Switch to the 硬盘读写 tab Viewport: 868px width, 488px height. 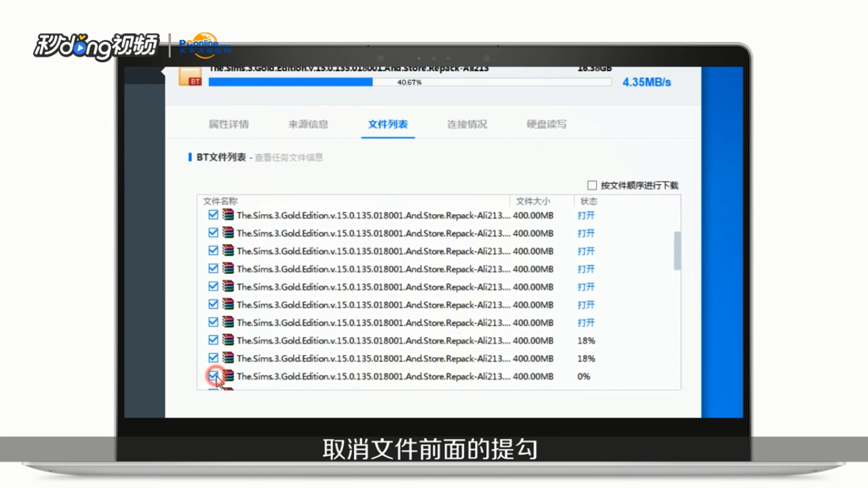pyautogui.click(x=545, y=125)
